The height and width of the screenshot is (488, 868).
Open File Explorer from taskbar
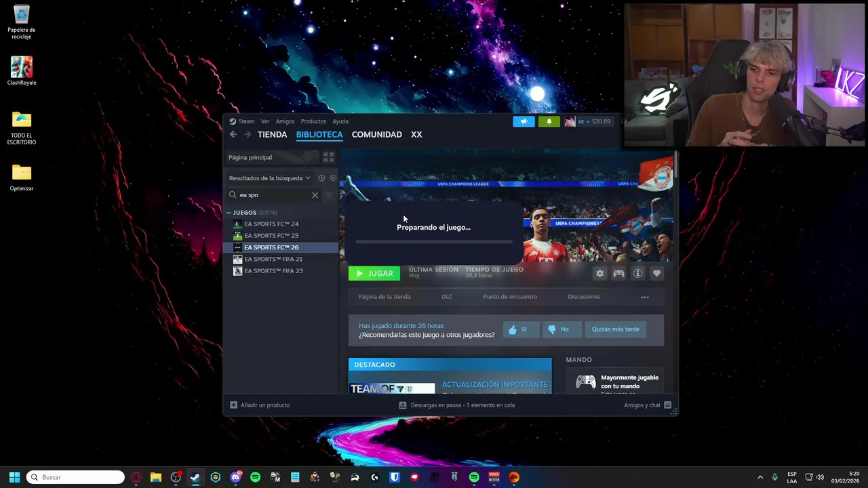(156, 477)
